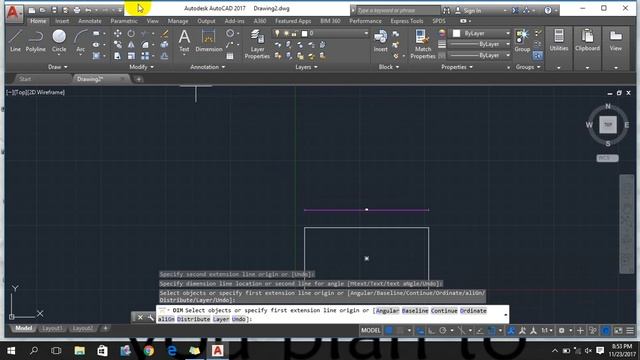The image size is (640, 360).
Task: Toggle ortho mode in status bar
Action: pyautogui.click(x=431, y=331)
